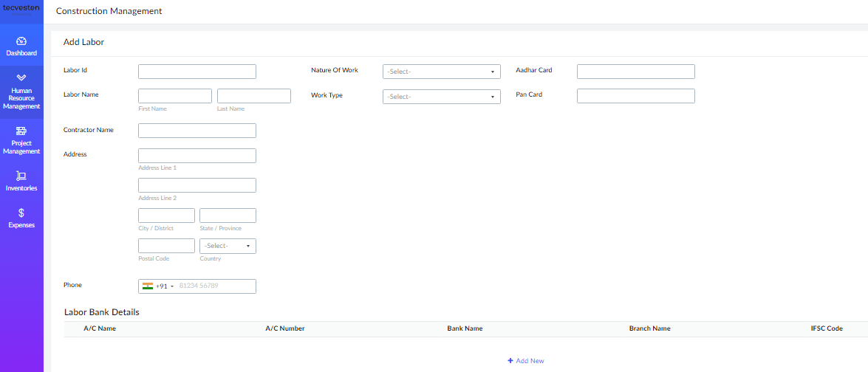Open the Nature Of Work dropdown
Screen dimensions: 868x372
point(441,72)
